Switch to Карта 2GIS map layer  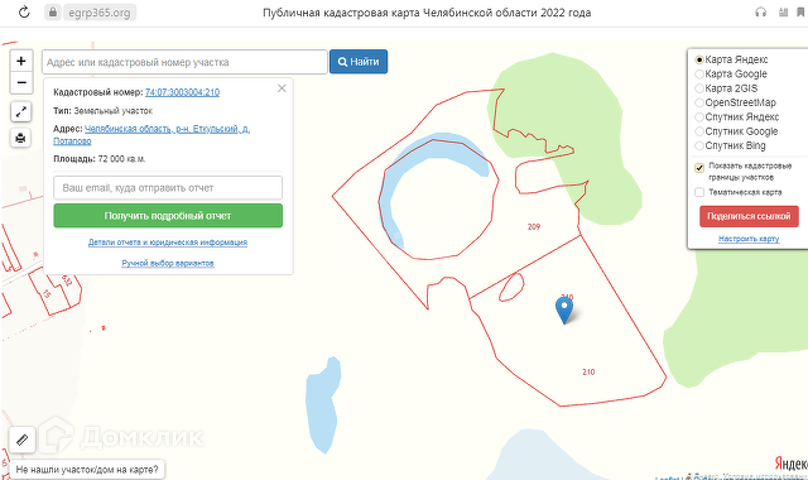(699, 88)
